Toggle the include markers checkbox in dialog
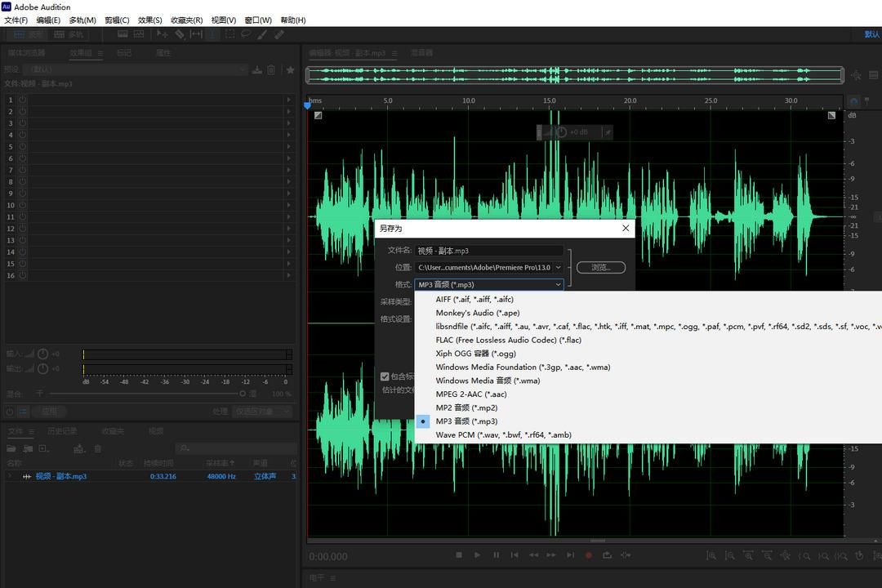Image resolution: width=882 pixels, height=588 pixels. pos(385,376)
